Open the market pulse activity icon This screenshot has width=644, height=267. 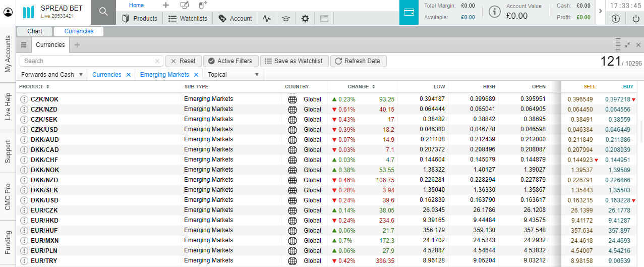point(267,19)
